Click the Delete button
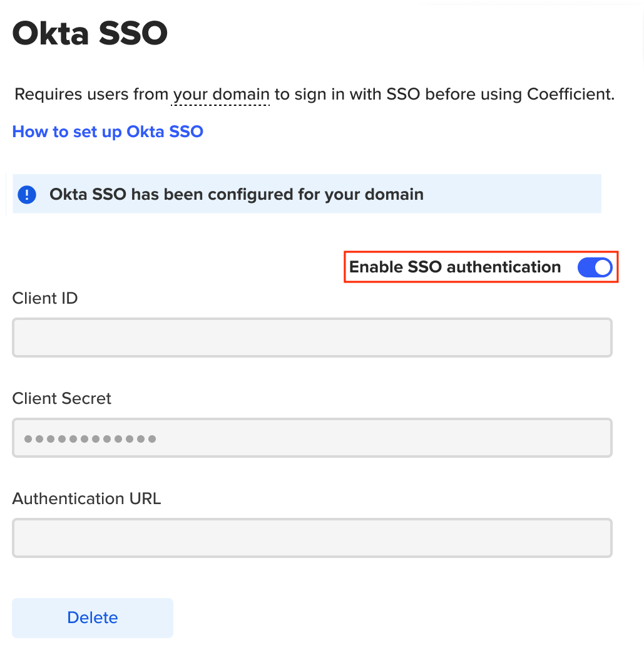Image resolution: width=644 pixels, height=645 pixels. 93,617
